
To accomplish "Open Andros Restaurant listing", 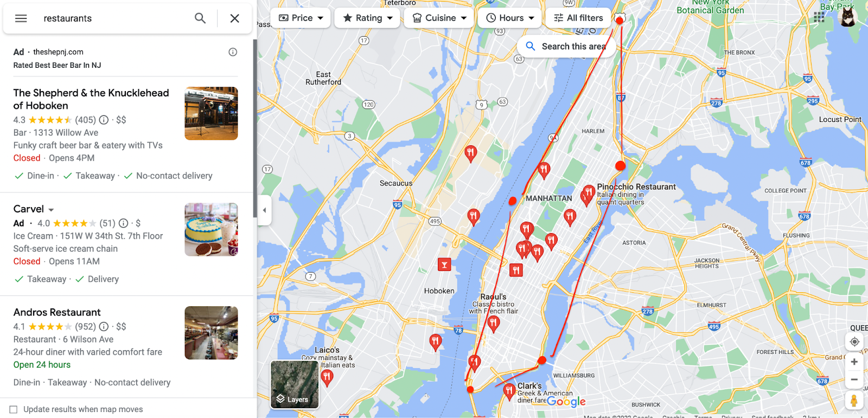I will pos(57,312).
